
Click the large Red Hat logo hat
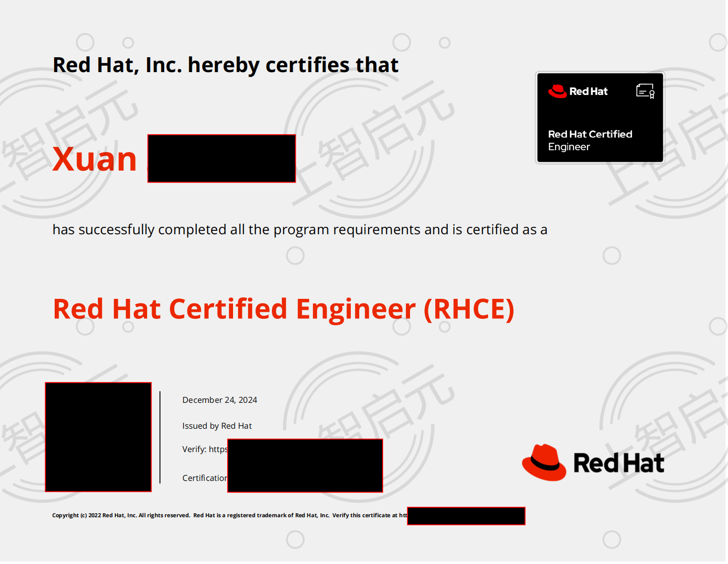pos(544,462)
